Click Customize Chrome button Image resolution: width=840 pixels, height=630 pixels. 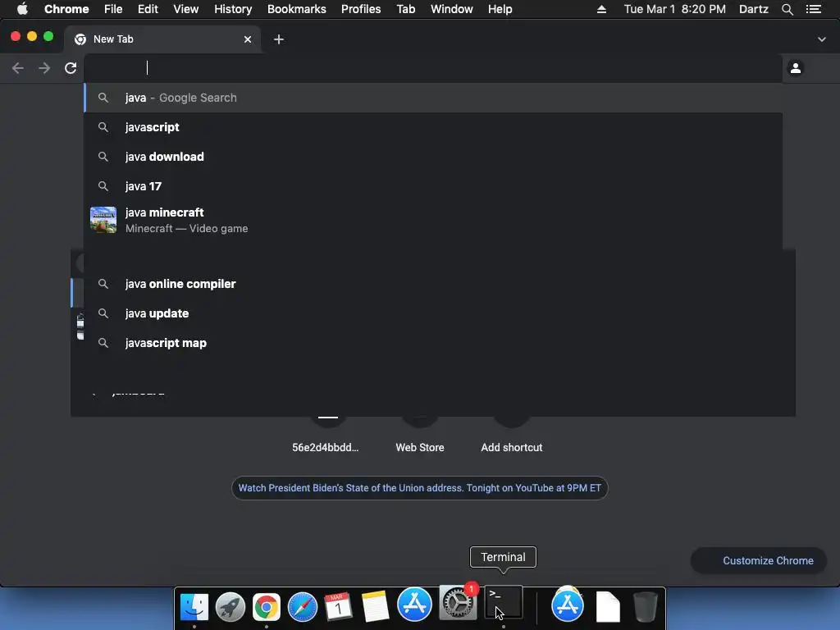click(x=758, y=560)
